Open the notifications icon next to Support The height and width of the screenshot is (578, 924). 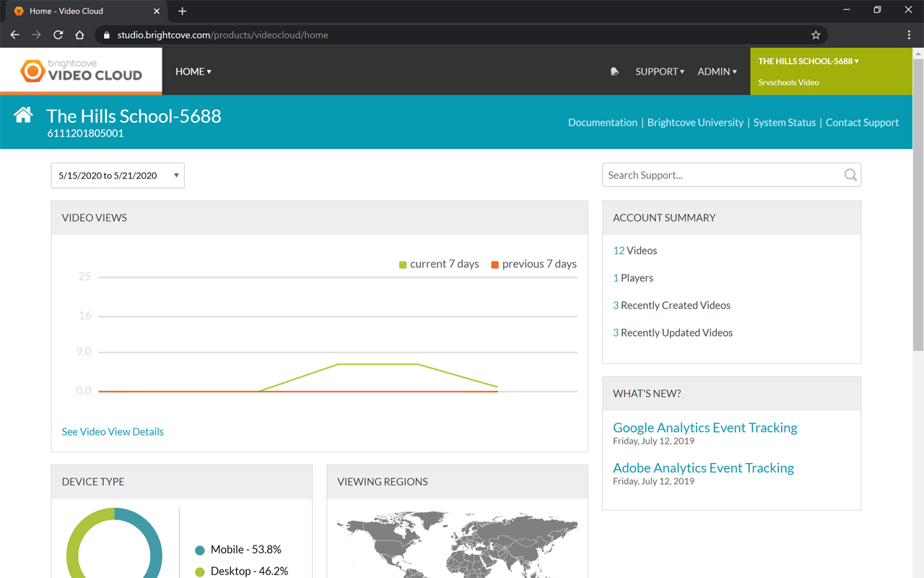(x=614, y=72)
